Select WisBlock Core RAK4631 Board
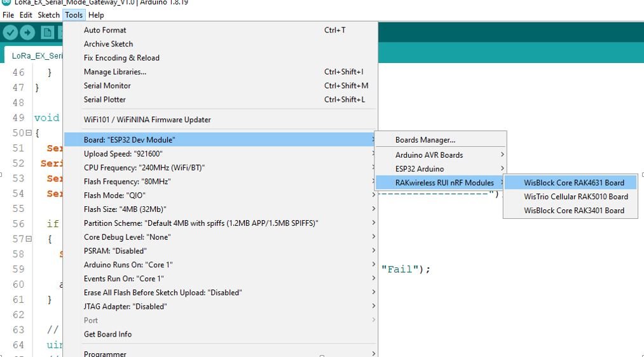The height and width of the screenshot is (357, 644). 573,183
